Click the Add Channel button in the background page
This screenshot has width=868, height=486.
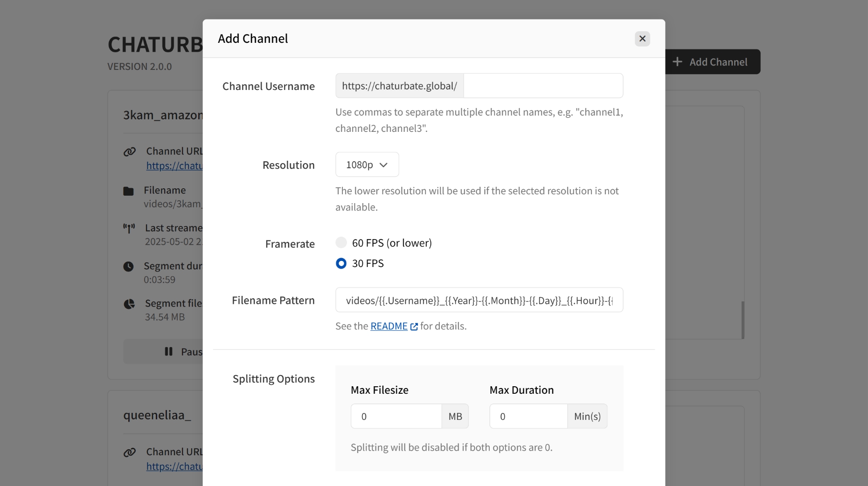713,62
